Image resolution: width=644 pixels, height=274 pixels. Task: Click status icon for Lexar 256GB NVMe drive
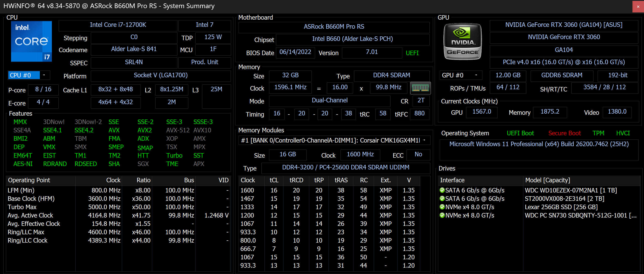(442, 207)
